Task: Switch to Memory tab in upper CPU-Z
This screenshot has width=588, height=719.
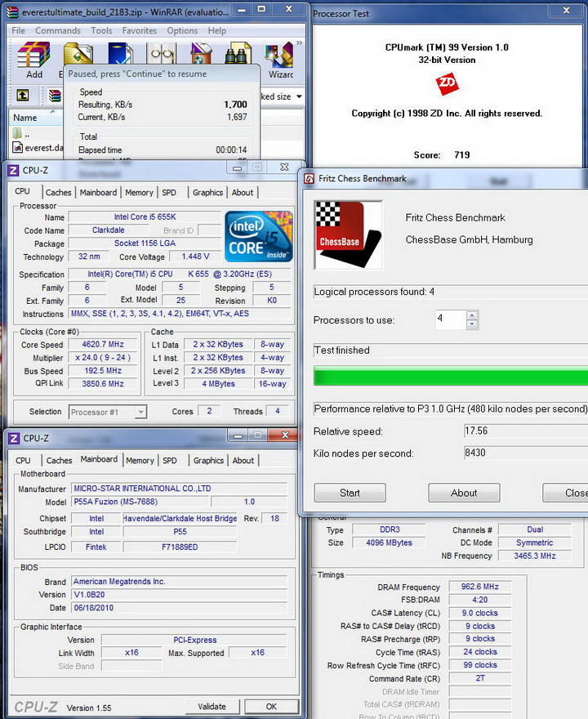Action: [x=140, y=193]
